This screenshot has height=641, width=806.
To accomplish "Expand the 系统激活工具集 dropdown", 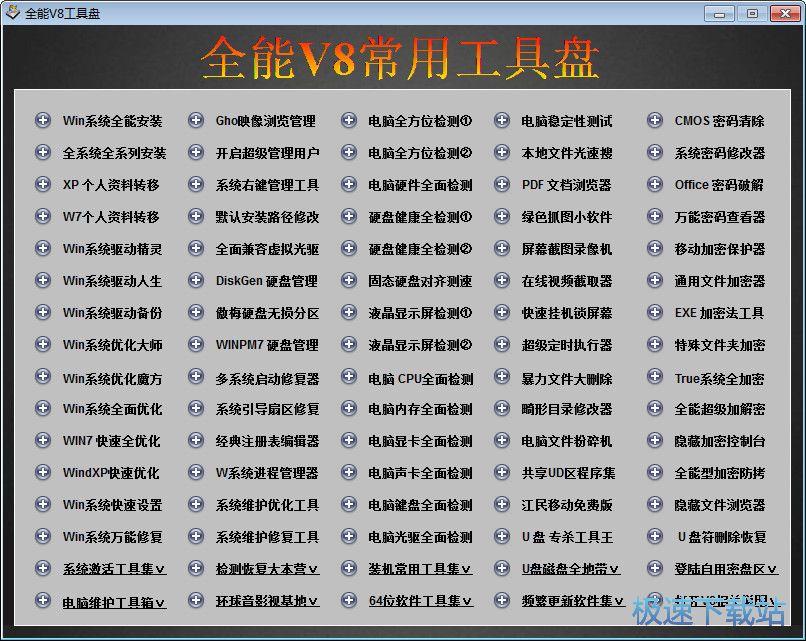I will click(114, 569).
